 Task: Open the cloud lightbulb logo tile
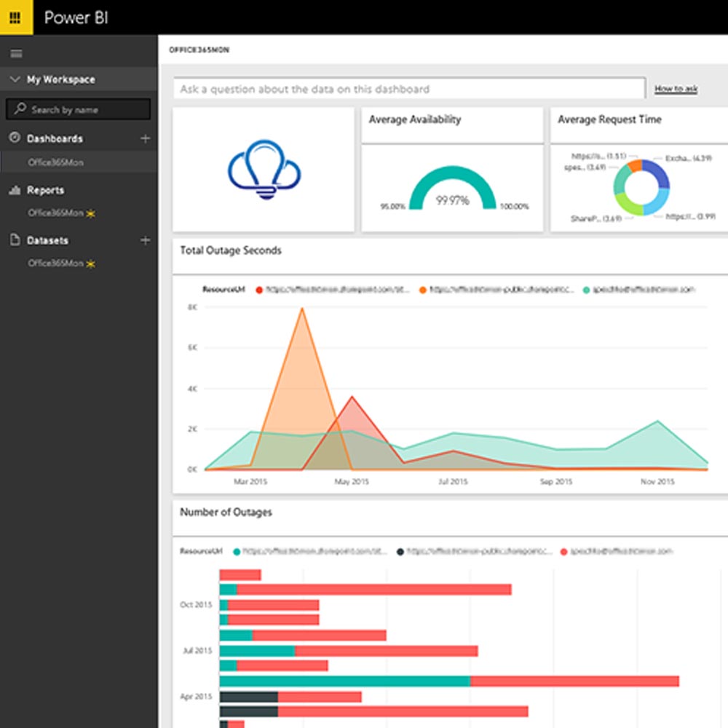coord(264,170)
